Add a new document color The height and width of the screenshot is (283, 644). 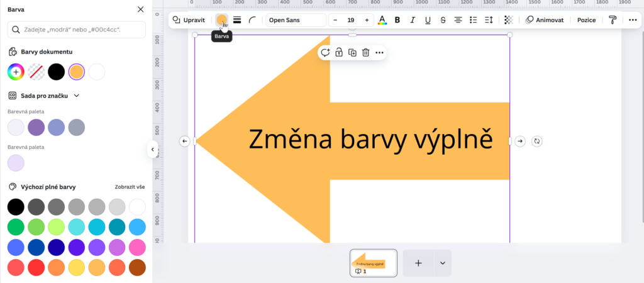coord(16,72)
